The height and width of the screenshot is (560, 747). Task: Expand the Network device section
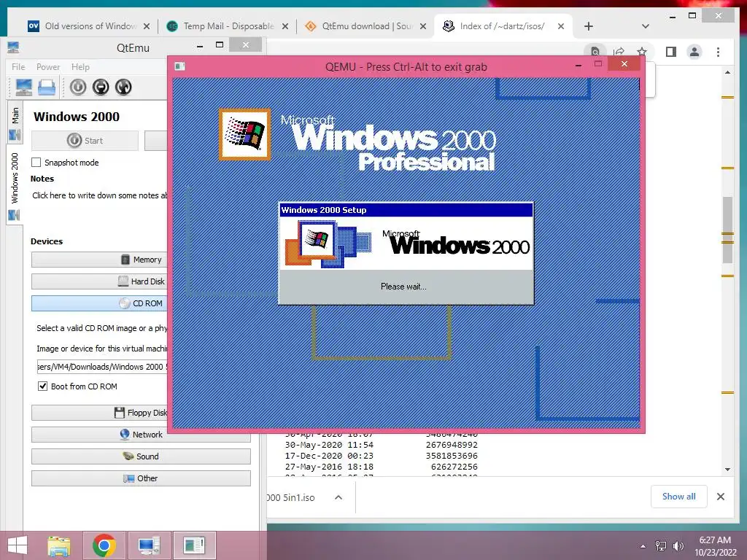coord(141,435)
